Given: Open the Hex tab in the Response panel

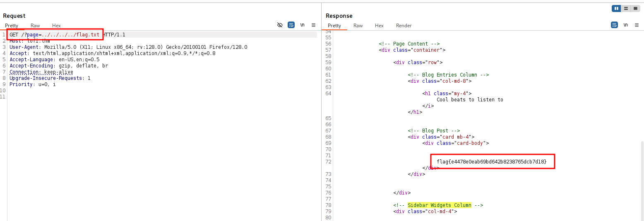Looking at the screenshot, I should click(379, 26).
